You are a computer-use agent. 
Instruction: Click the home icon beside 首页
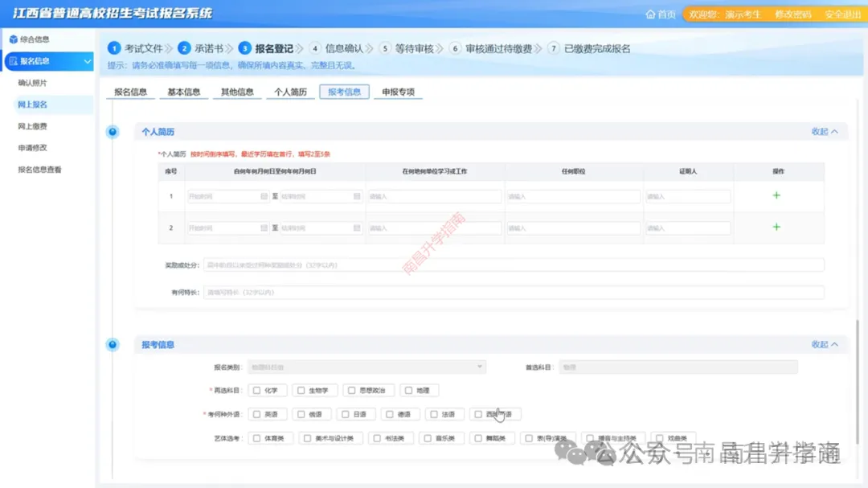coord(650,14)
